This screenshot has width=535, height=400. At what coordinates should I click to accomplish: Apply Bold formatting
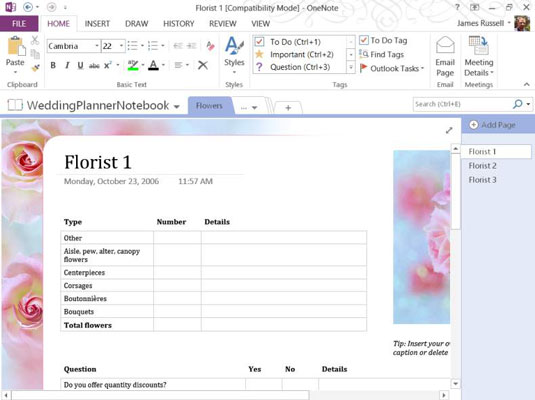(53, 65)
